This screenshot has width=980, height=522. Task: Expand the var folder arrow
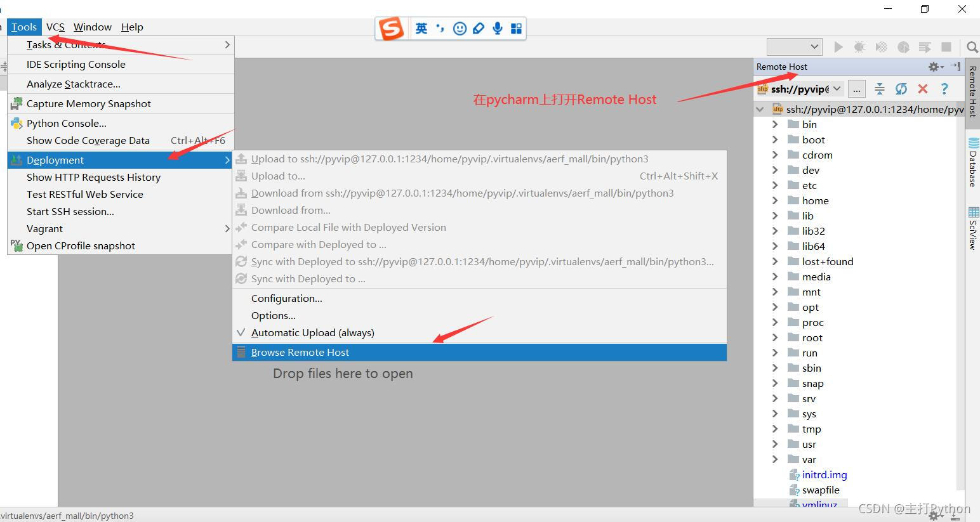tap(775, 459)
